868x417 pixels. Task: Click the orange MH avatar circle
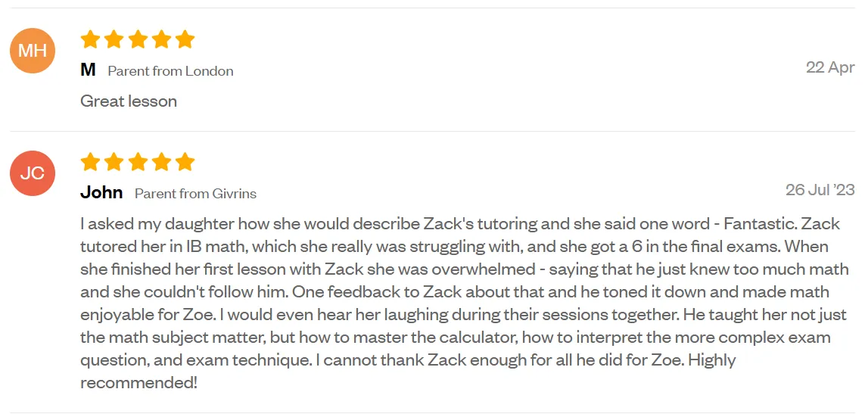coord(32,51)
